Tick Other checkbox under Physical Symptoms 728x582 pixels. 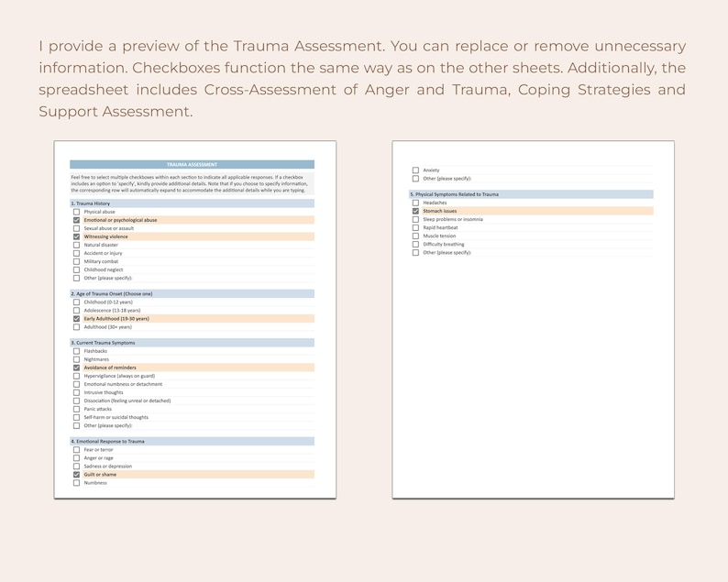click(x=415, y=253)
